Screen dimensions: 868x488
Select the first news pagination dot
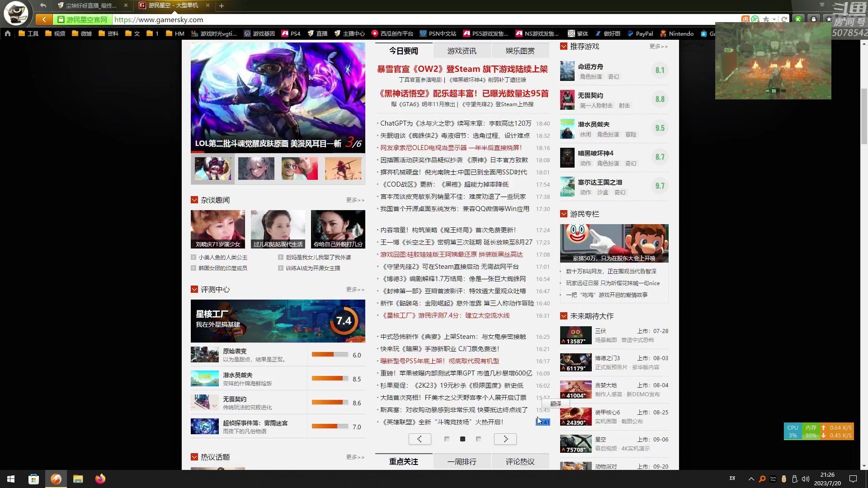coord(447,439)
